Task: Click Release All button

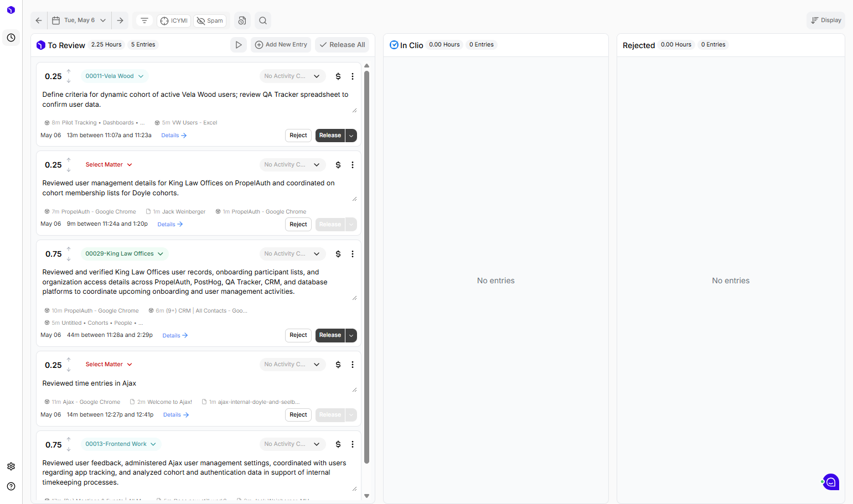Action: pos(343,45)
